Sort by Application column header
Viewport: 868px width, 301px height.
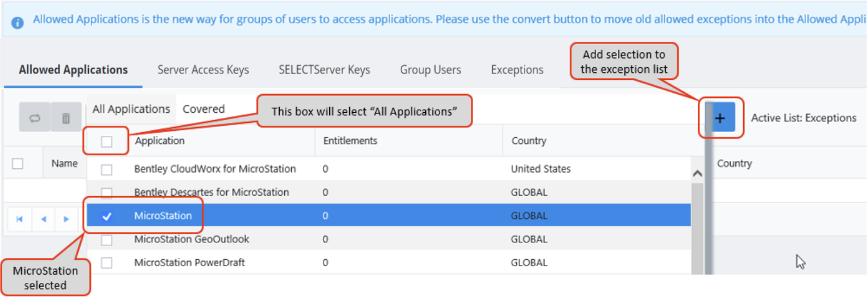(x=159, y=141)
